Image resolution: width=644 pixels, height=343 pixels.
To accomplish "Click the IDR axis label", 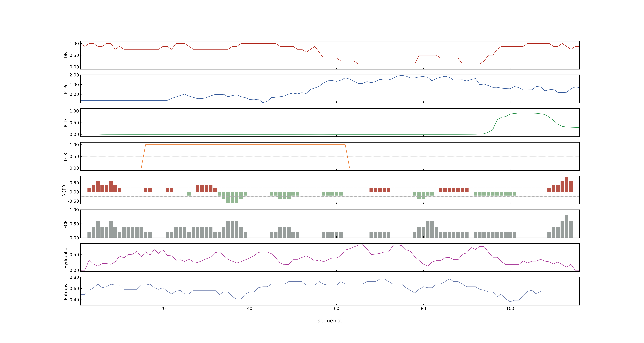I will (66, 55).
